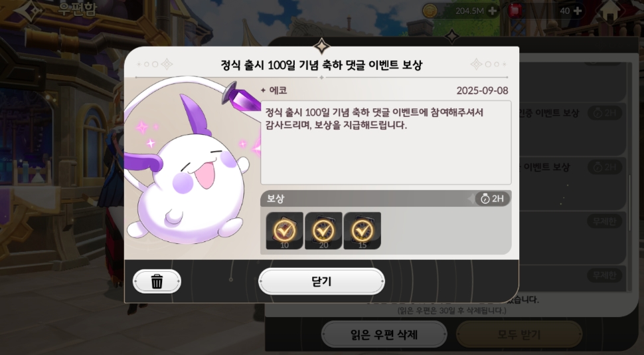644x355 pixels.
Task: Add red gems with the plus next to 40
Action: click(x=578, y=11)
